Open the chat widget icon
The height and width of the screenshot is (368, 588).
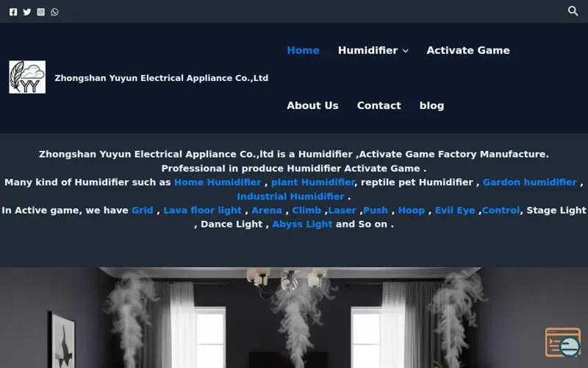[x=563, y=342]
